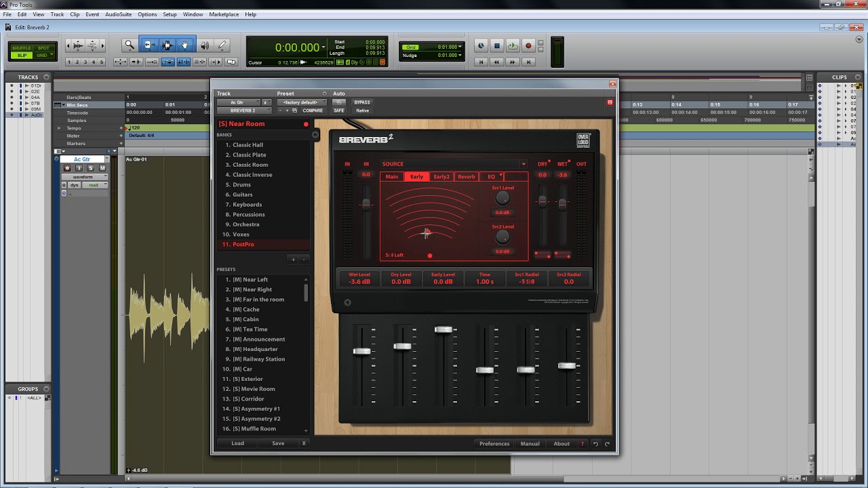This screenshot has width=868, height=488.
Task: Select the Grabber hand tool
Action: click(185, 45)
